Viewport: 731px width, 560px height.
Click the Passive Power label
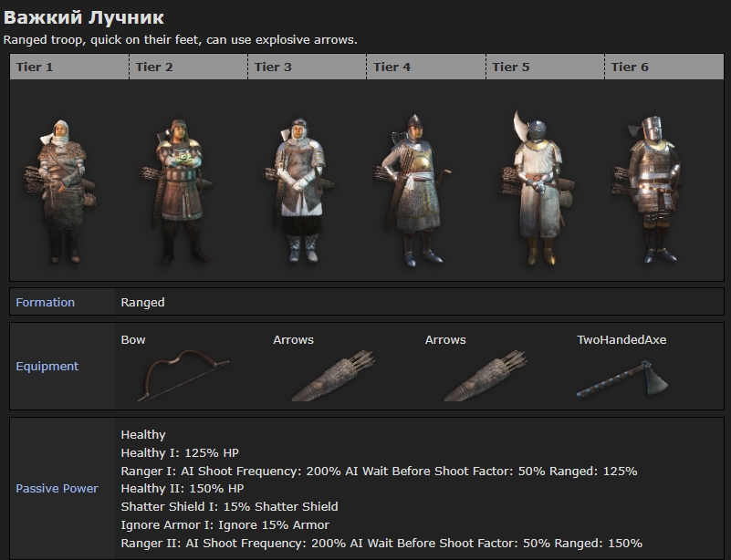[x=57, y=488]
